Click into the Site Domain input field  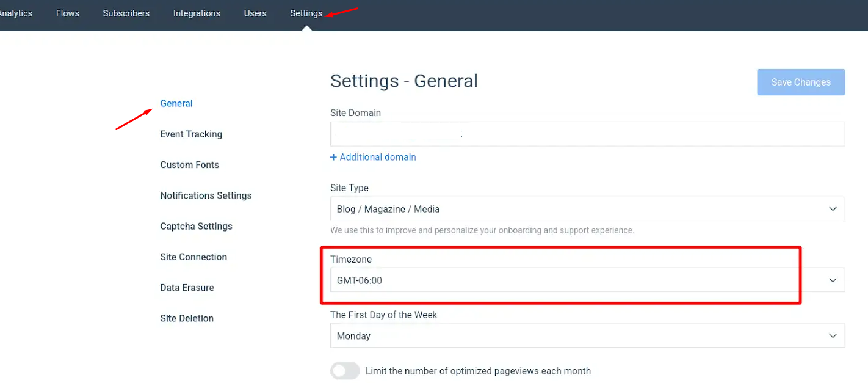(x=587, y=134)
